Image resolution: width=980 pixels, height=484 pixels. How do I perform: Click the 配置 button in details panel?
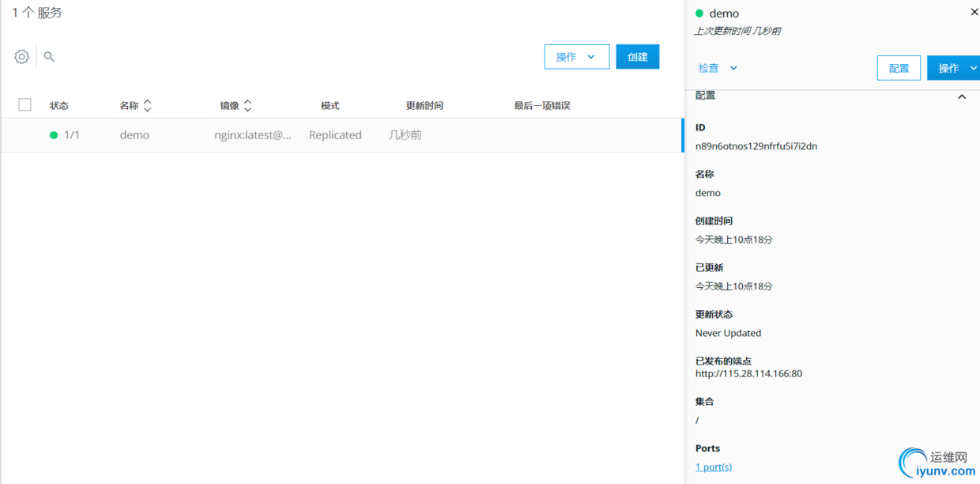pos(899,68)
